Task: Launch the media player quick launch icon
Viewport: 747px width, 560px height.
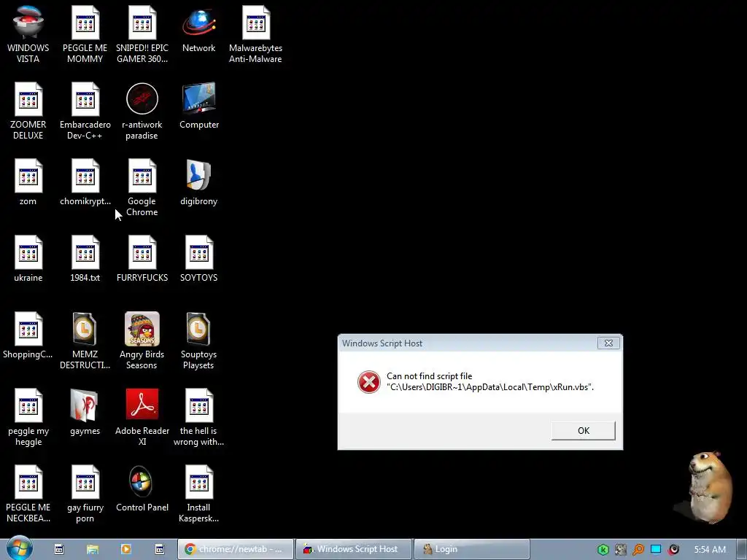Action: [125, 549]
